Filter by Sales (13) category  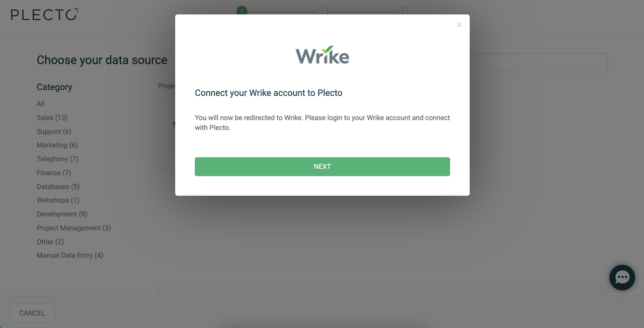52,117
